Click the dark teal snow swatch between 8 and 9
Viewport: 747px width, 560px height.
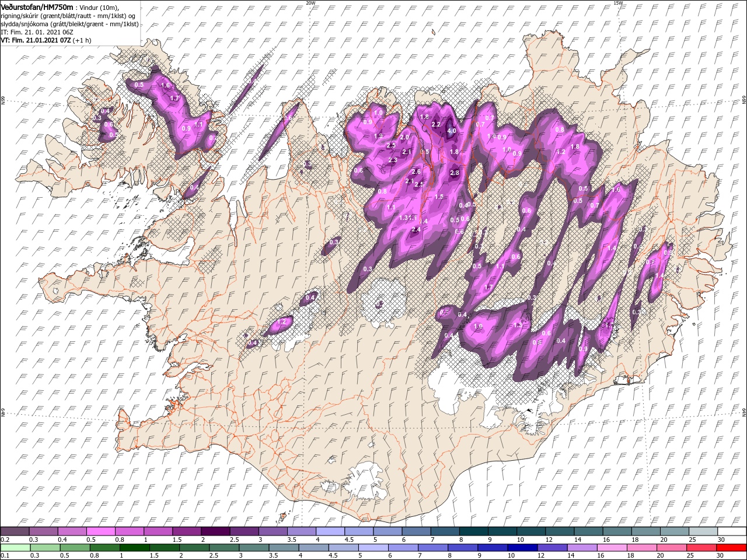pos(473,531)
